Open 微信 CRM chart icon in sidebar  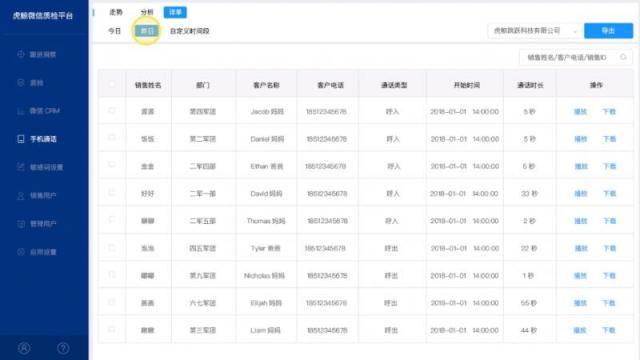(x=21, y=111)
